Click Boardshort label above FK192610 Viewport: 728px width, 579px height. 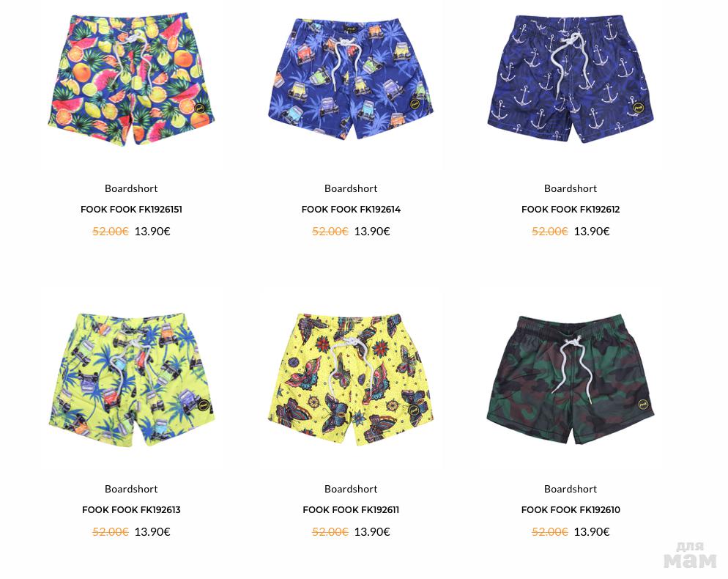[571, 489]
